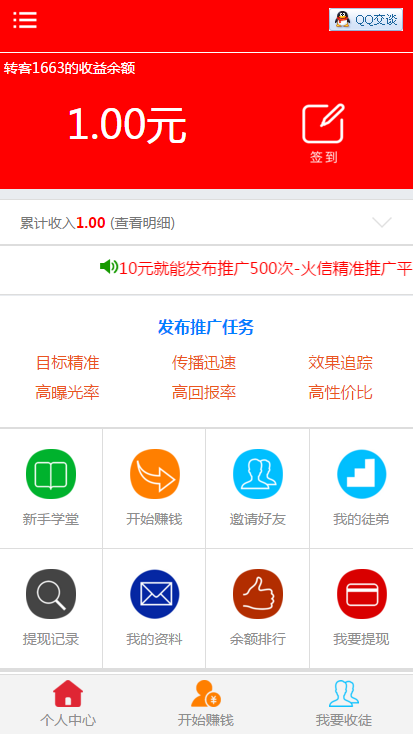Select 我要提现 card icon
Viewport: 413px width, 734px height.
361,594
